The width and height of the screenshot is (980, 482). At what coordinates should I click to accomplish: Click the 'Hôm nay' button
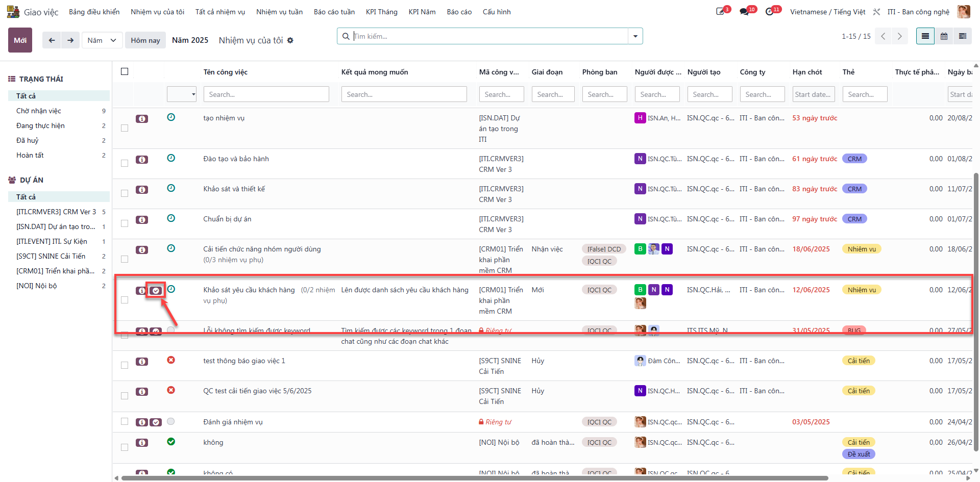(145, 40)
